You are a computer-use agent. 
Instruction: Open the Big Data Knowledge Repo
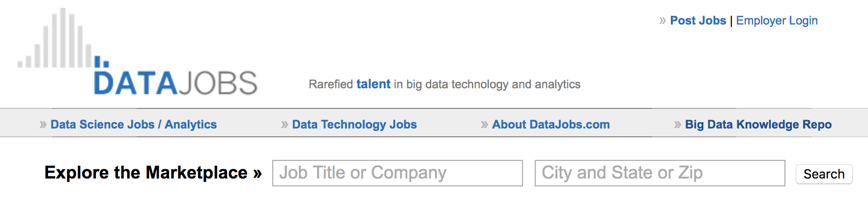click(758, 125)
